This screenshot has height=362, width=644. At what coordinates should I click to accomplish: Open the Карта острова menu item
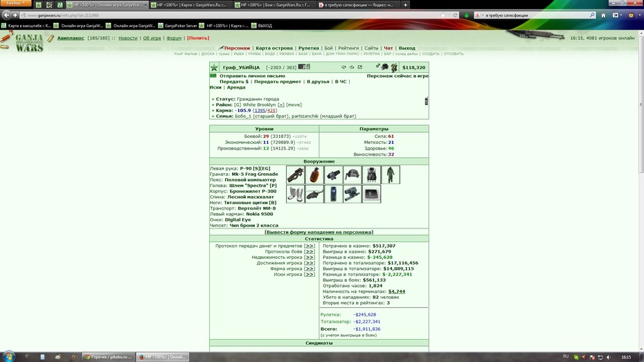click(x=274, y=48)
